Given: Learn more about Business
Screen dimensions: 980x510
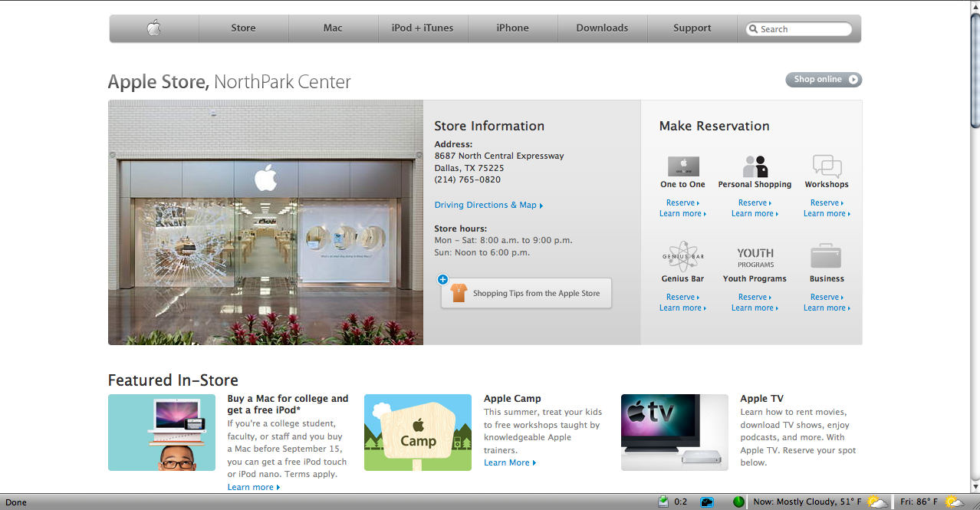Looking at the screenshot, I should coord(827,308).
